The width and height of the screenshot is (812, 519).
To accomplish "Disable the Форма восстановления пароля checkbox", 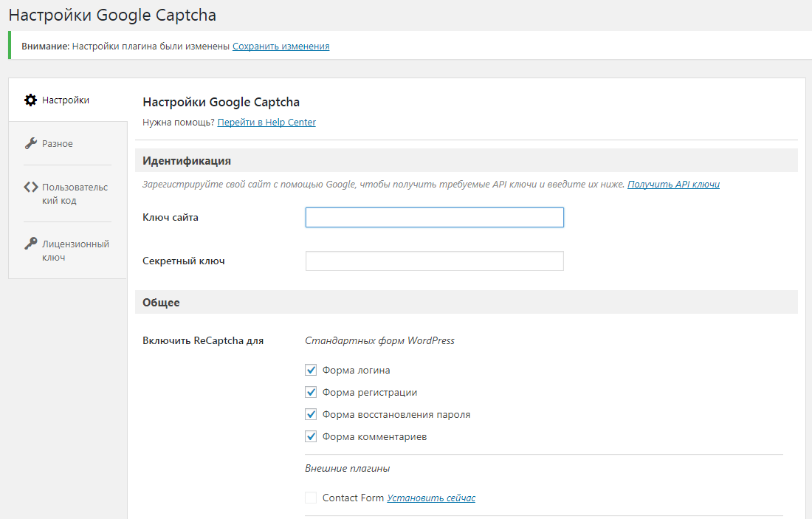I will click(x=311, y=414).
